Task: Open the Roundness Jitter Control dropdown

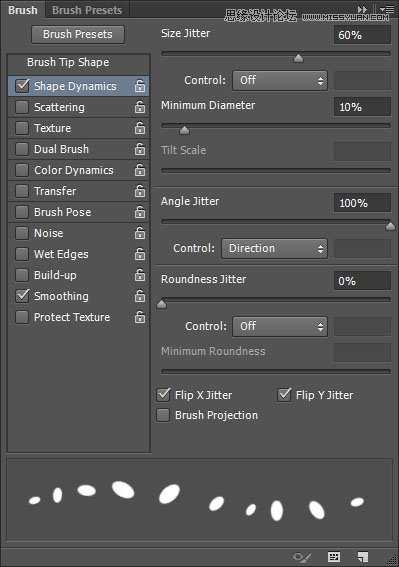Action: click(x=280, y=327)
